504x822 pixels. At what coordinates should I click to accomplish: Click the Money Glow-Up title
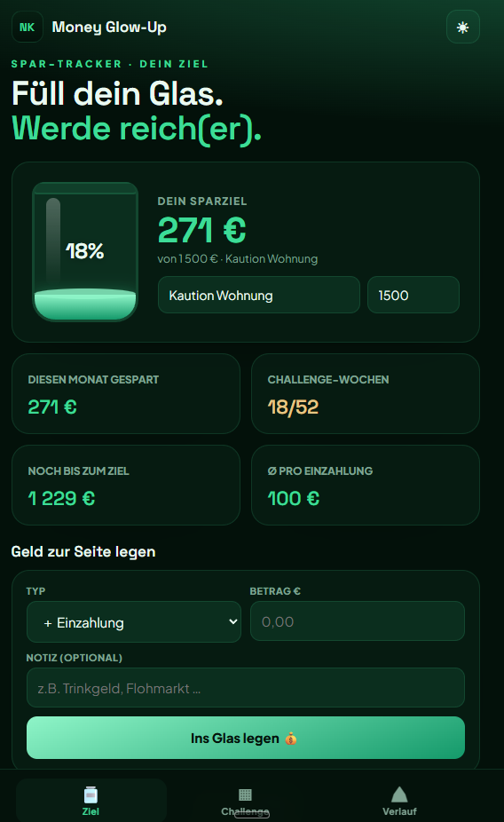109,28
